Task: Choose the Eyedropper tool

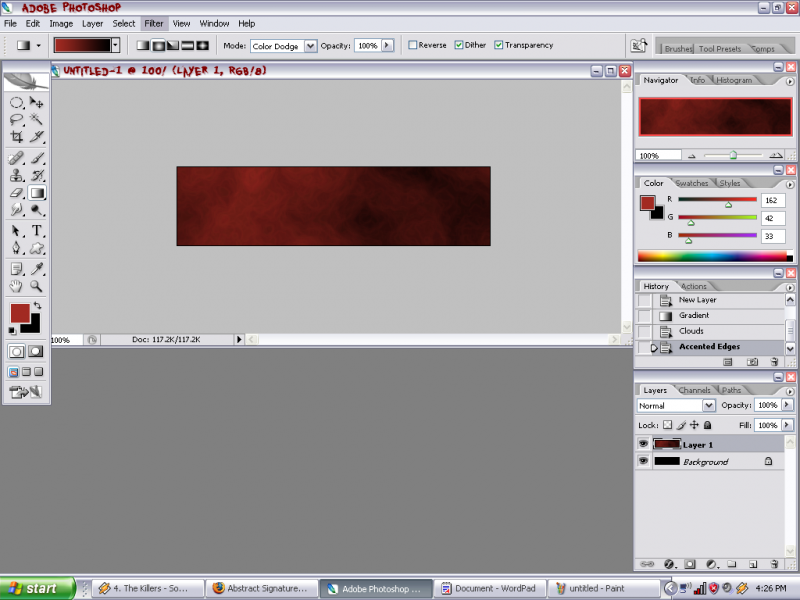Action: 36,269
